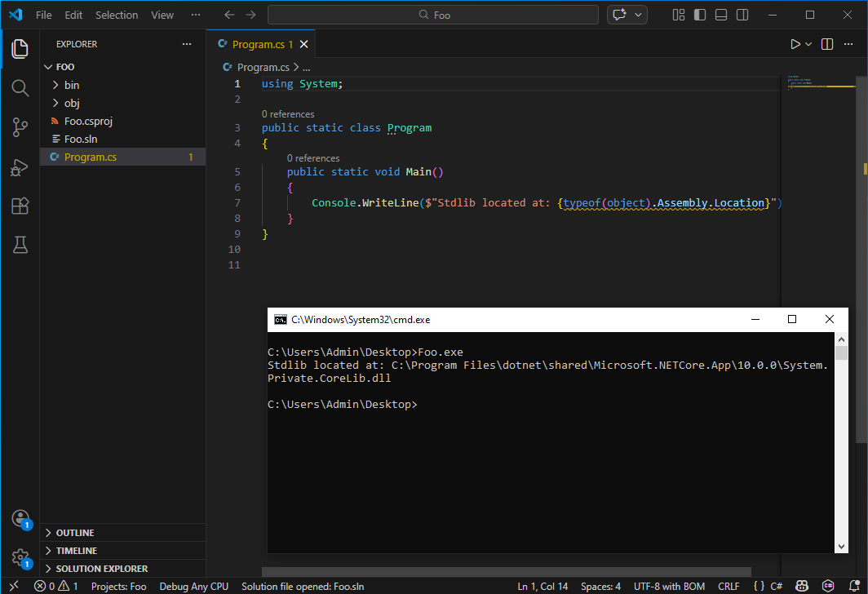Open the Run and Debug view
The height and width of the screenshot is (594, 868).
[x=20, y=167]
